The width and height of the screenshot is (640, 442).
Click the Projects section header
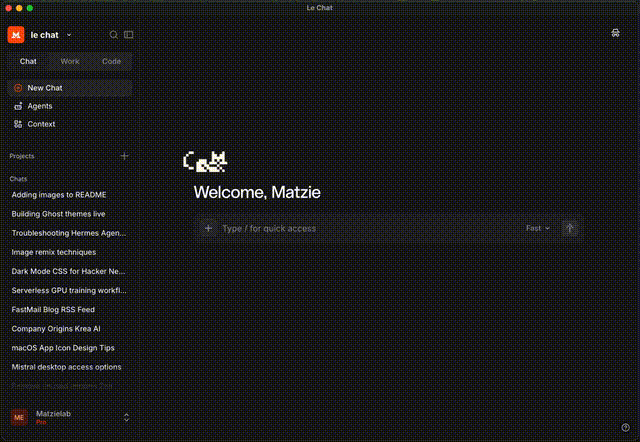click(x=22, y=156)
